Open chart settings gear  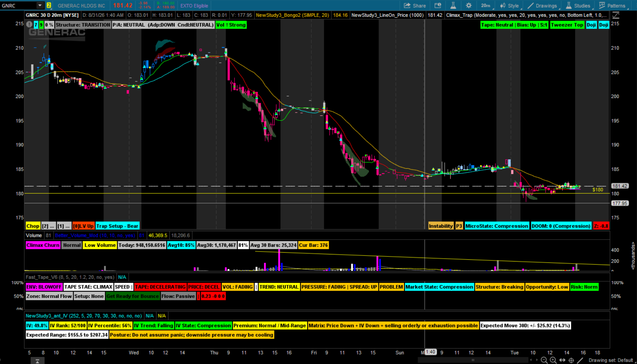coord(469,6)
